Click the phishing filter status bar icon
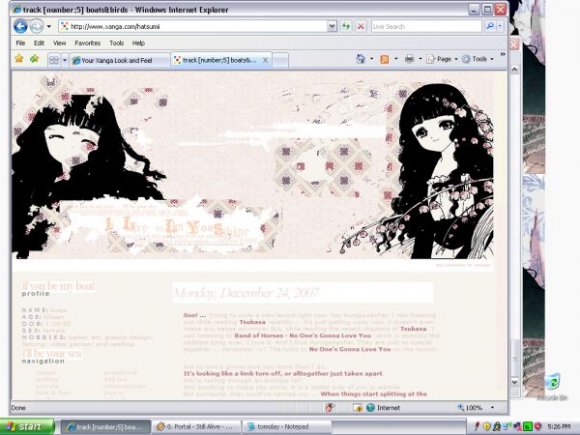 (329, 408)
